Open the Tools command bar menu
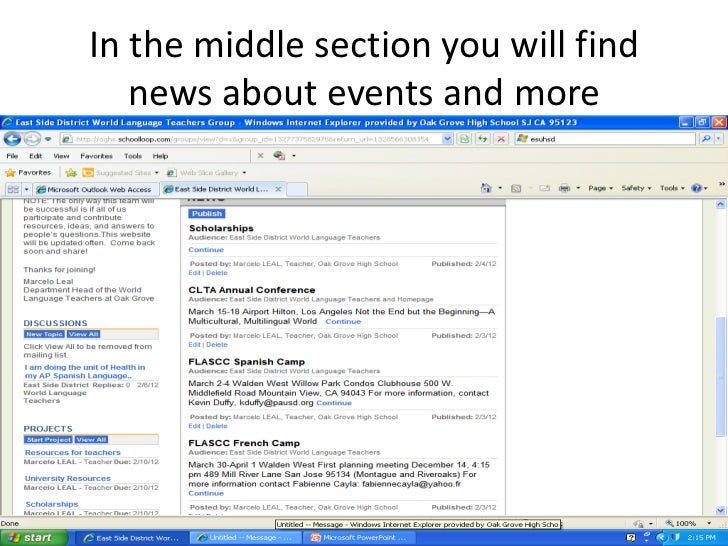The image size is (728, 546). click(672, 188)
